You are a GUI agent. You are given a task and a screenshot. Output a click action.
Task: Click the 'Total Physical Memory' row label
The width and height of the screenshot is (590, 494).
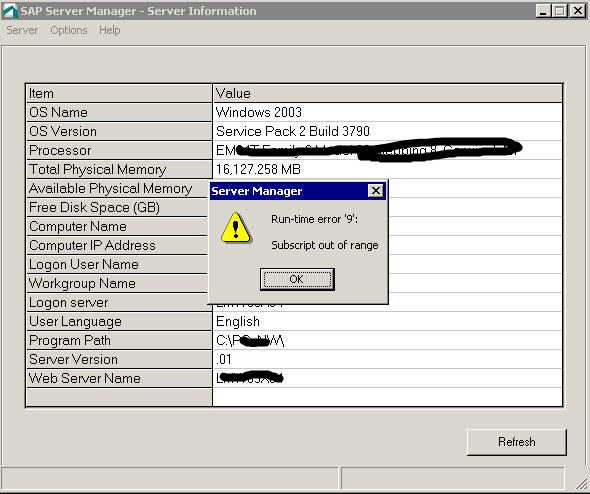coord(119,169)
